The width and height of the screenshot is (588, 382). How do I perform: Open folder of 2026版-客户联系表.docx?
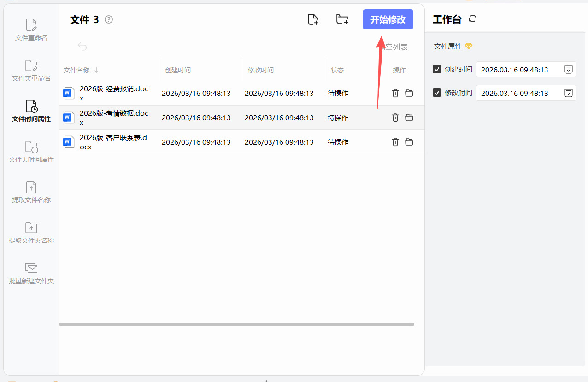click(409, 142)
